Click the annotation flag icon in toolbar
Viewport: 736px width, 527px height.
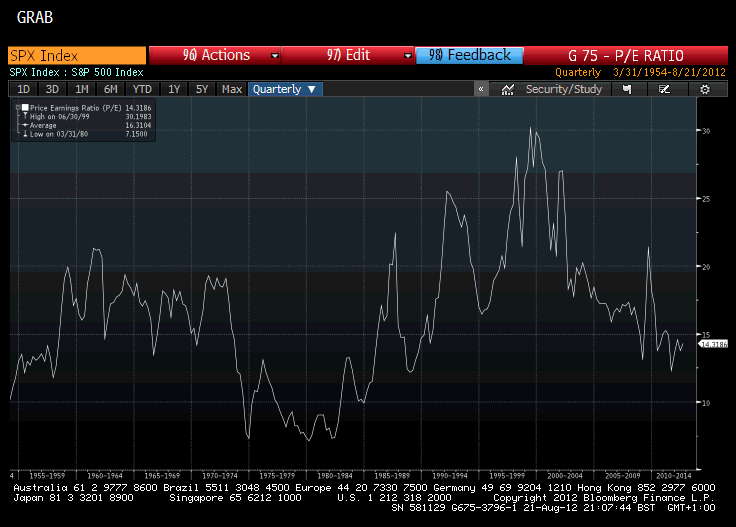point(627,89)
